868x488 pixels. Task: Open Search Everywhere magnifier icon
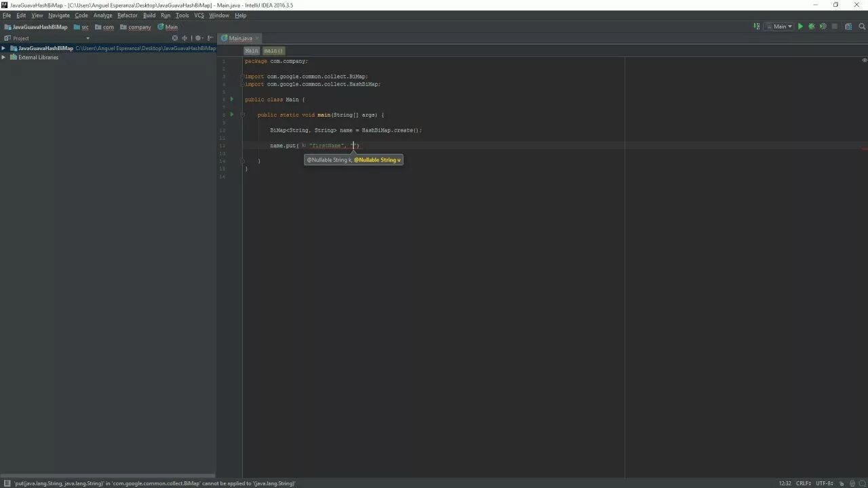click(861, 26)
